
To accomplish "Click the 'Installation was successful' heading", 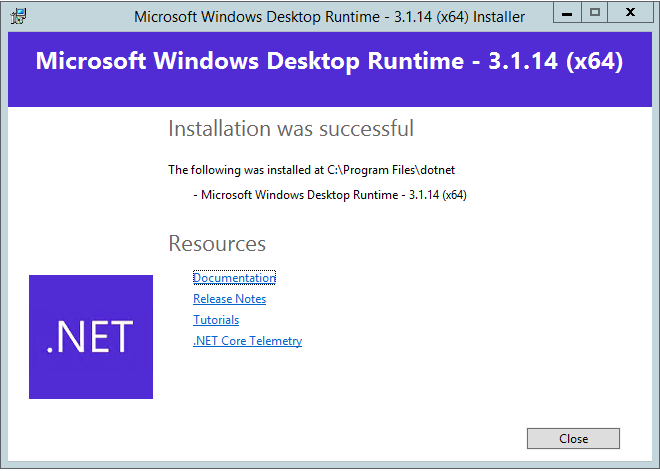I will (x=291, y=128).
